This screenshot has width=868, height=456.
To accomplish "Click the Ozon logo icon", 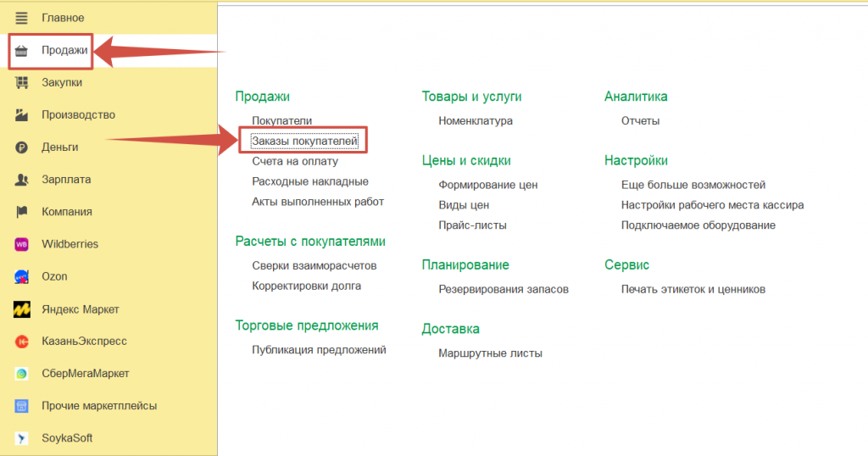I will 22,276.
